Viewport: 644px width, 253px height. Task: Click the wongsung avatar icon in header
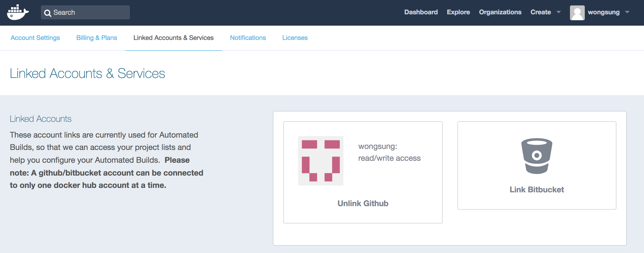coord(577,13)
